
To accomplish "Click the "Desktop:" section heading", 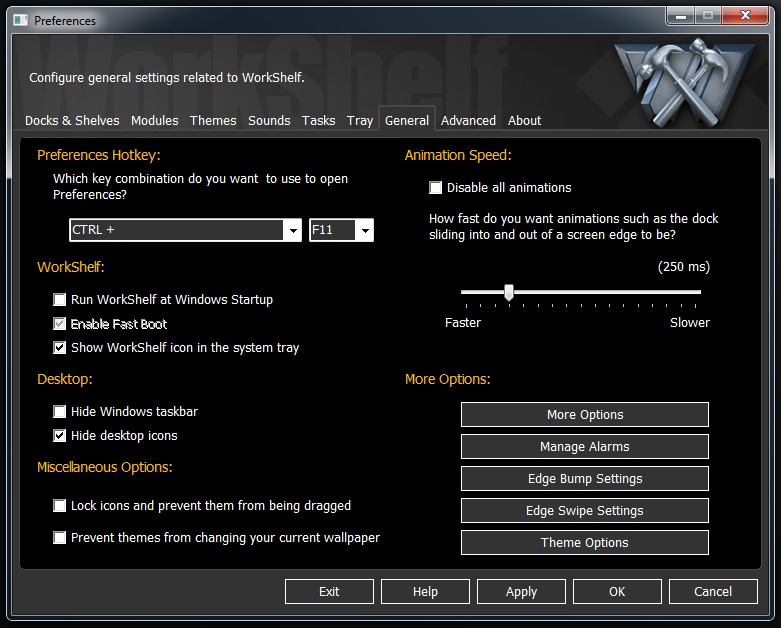I will (x=65, y=379).
